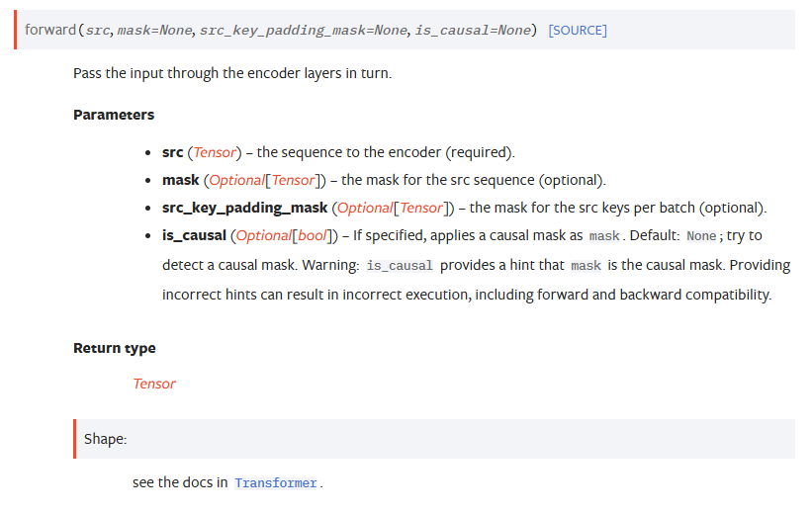Image resolution: width=812 pixels, height=515 pixels.
Task: Open the [SOURCE] link for forward
Action: coord(578,31)
